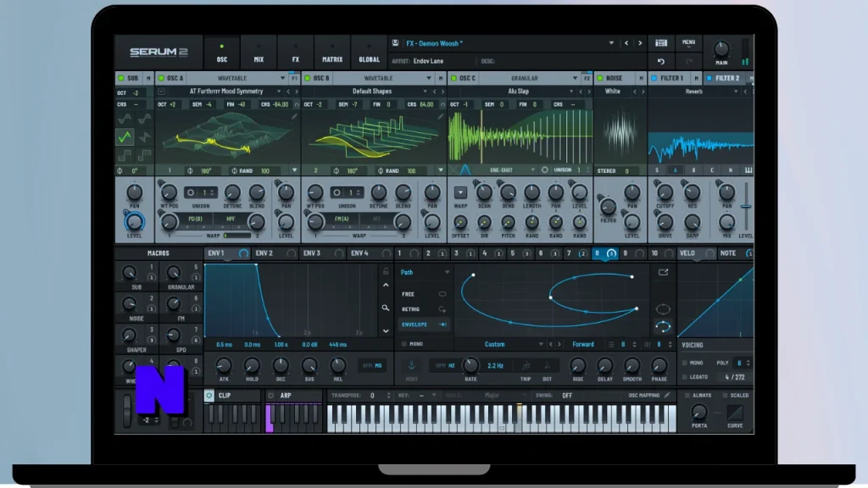The height and width of the screenshot is (488, 868).
Task: Check the LEGATO voicing checkbox
Action: pos(685,377)
